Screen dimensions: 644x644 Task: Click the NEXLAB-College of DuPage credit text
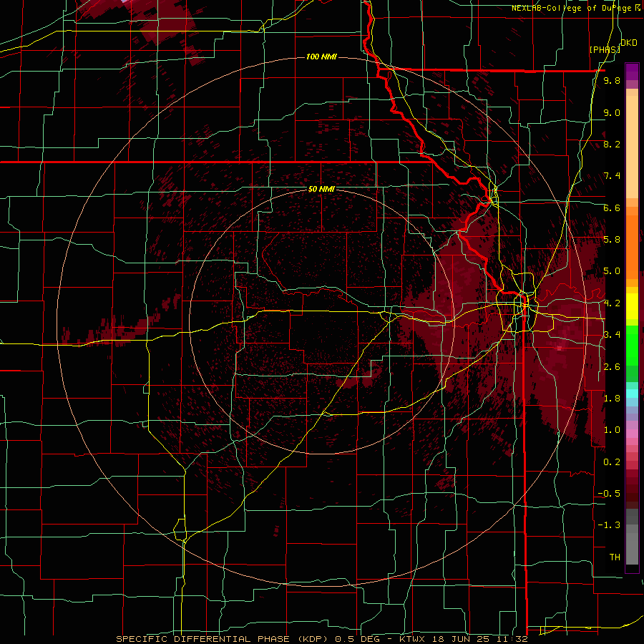(572, 8)
